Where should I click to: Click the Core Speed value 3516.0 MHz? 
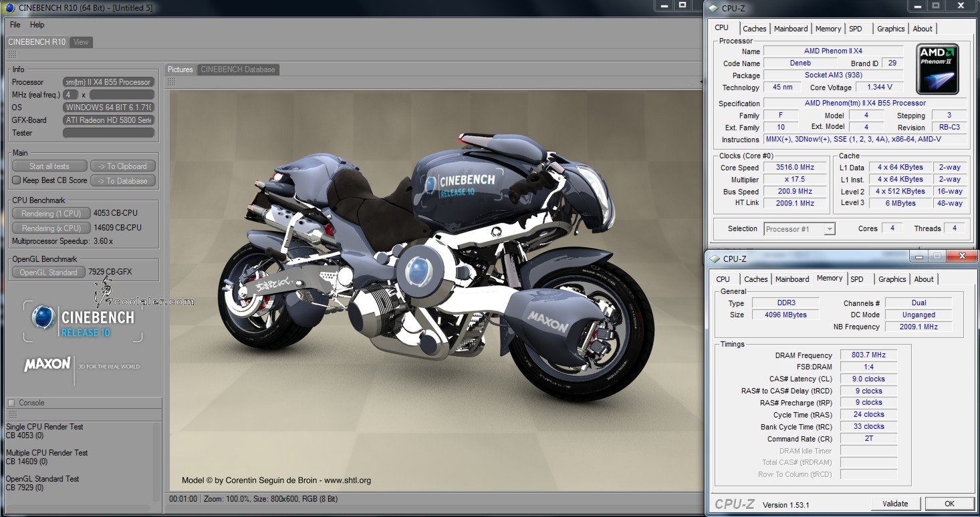click(795, 168)
